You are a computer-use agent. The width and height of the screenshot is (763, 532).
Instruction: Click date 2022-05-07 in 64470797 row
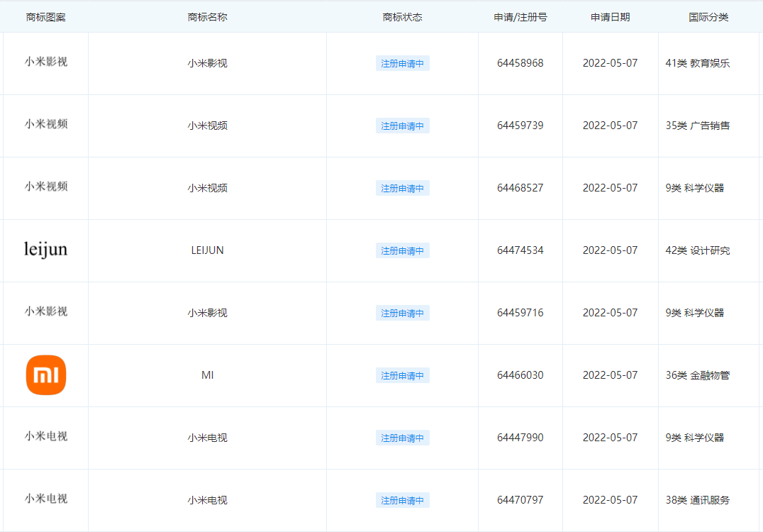click(x=611, y=499)
